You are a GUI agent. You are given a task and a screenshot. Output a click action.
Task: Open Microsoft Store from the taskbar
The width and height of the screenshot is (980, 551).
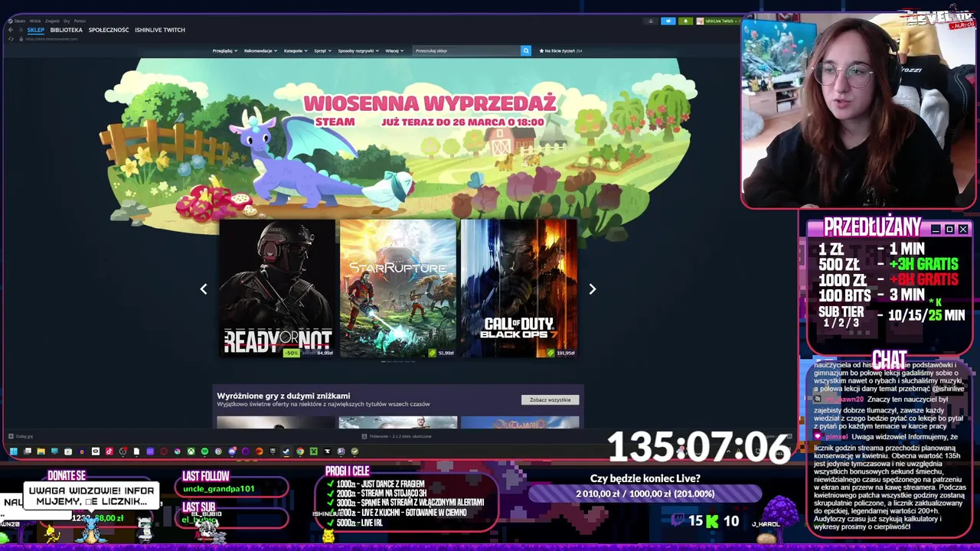pos(68,452)
